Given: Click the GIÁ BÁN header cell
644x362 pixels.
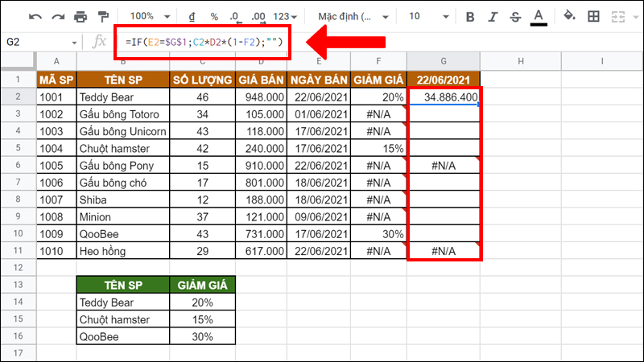Looking at the screenshot, I should click(261, 80).
